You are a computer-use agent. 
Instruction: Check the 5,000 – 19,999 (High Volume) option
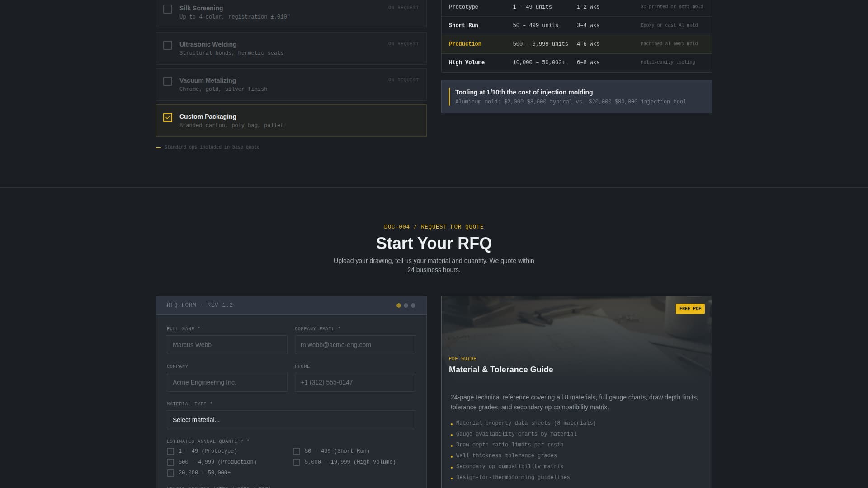297,462
